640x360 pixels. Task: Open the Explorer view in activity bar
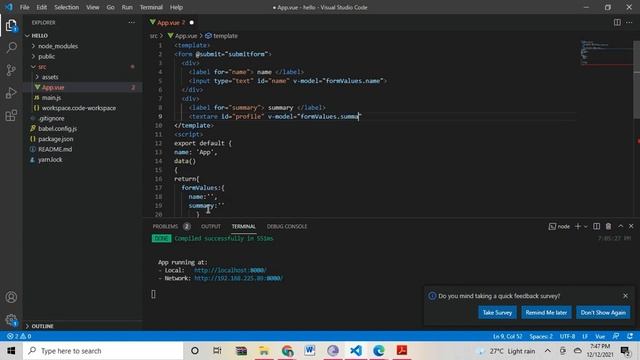coord(11,26)
